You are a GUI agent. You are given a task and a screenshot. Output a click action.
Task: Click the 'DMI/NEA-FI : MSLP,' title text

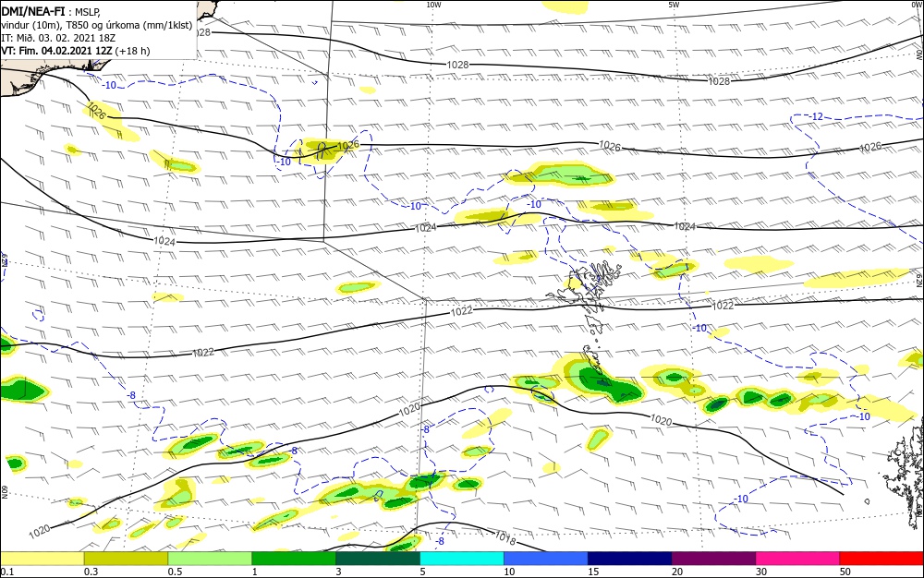[51, 10]
